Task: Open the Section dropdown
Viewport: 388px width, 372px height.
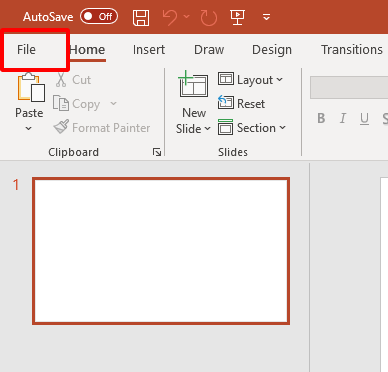Action: point(252,128)
